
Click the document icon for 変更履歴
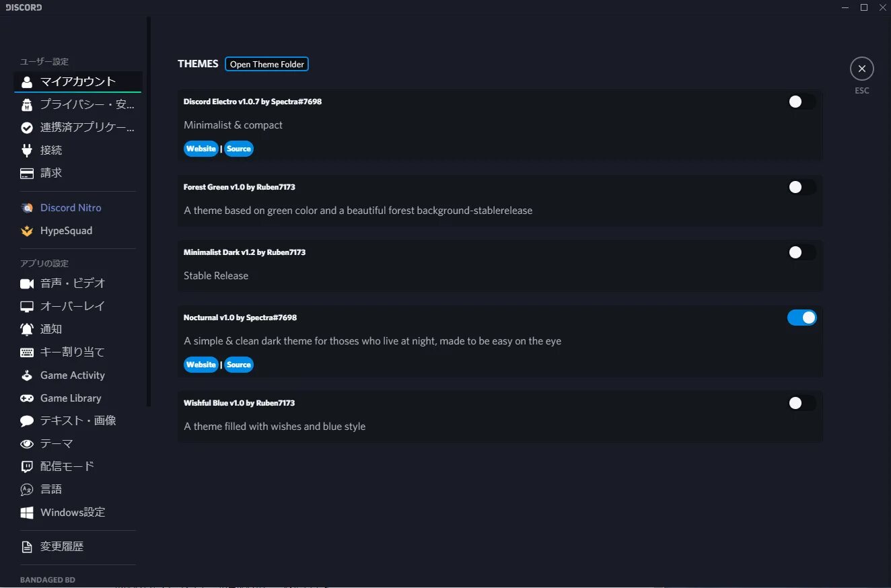pyautogui.click(x=27, y=547)
